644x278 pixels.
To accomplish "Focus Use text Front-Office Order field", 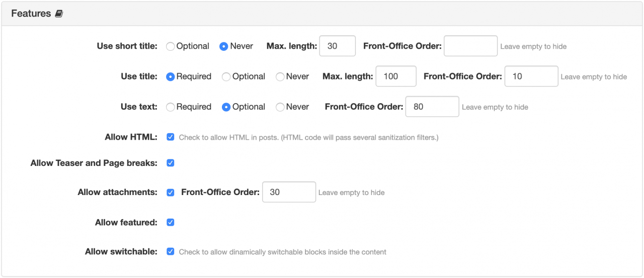I will click(432, 107).
